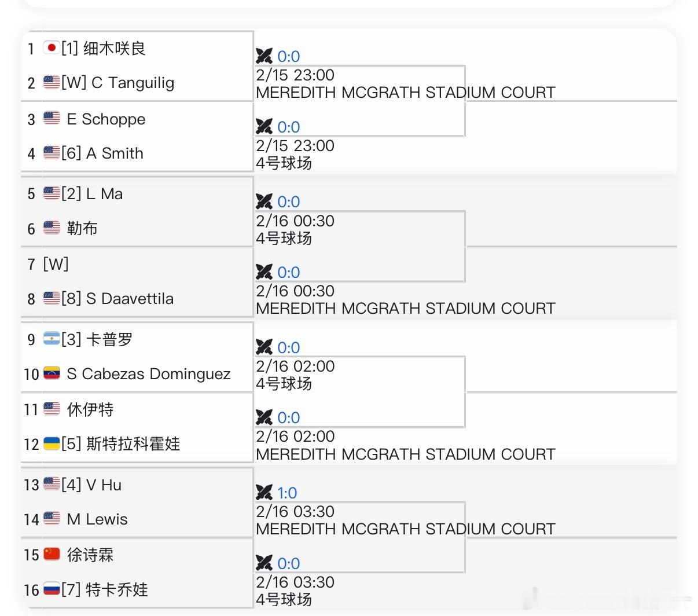Click match icon for 徐诗霖 vs 特卡乔娃
This screenshot has height=616, width=698.
pos(264,563)
